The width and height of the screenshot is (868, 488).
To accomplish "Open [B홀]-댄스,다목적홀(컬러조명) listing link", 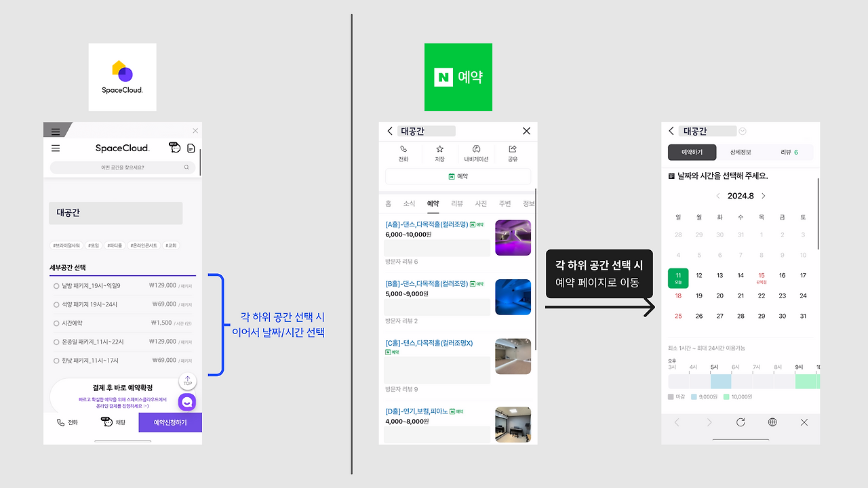I will (427, 283).
